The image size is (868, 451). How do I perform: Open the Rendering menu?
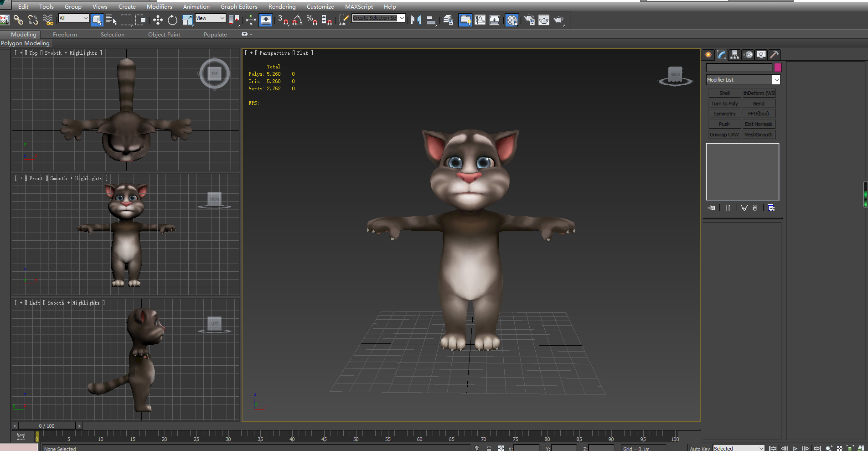[282, 7]
